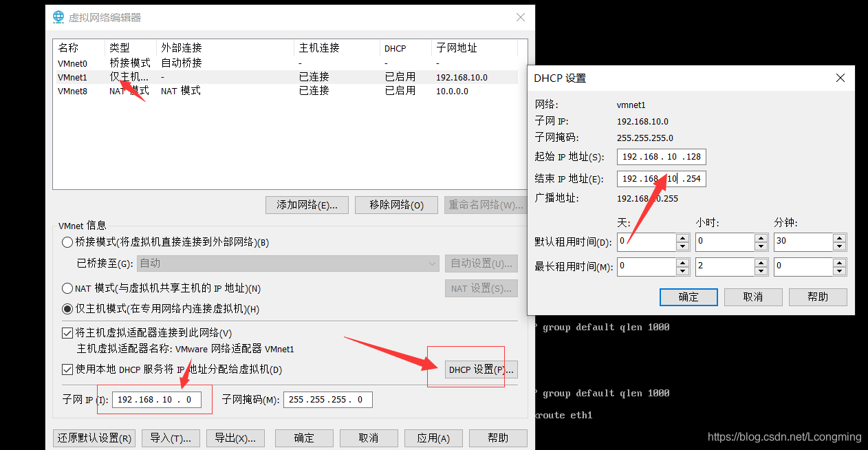This screenshot has width=868, height=450.
Task: Click 应用(A) button
Action: coord(433,438)
